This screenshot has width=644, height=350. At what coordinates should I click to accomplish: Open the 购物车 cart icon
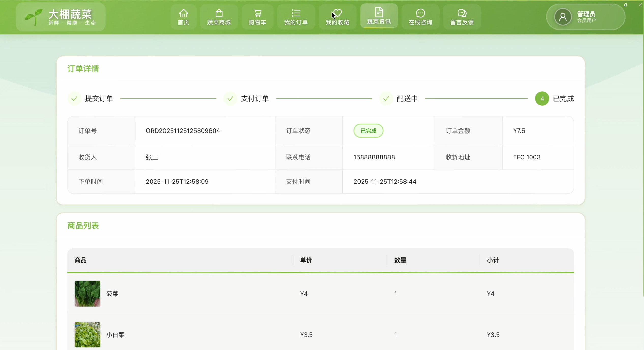[x=257, y=13]
